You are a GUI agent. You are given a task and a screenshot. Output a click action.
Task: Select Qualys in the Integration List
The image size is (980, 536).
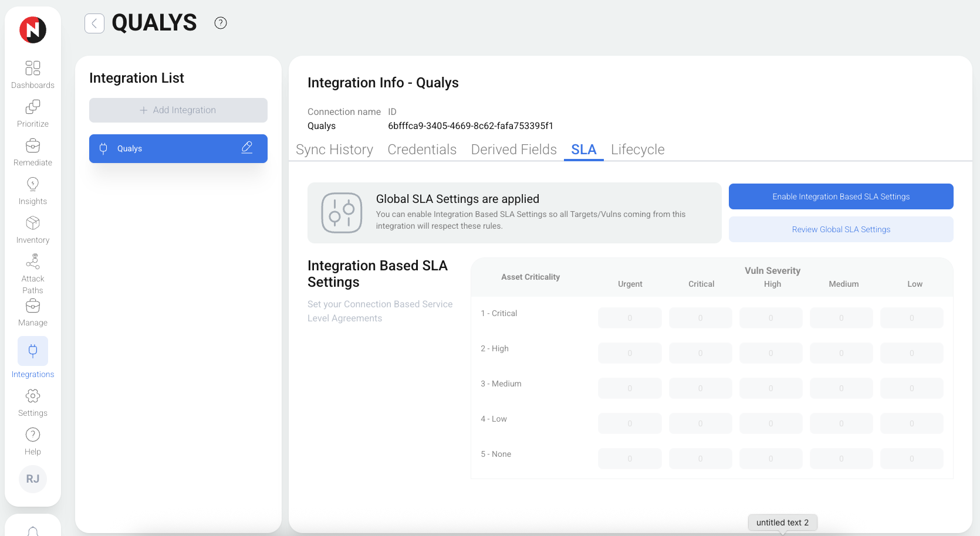[x=178, y=148]
